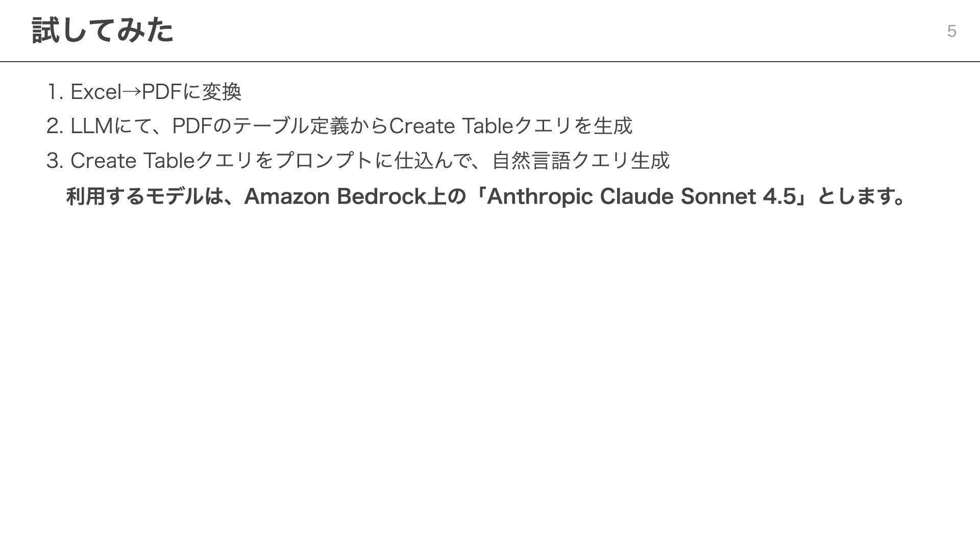Image resolution: width=980 pixels, height=551 pixels.
Task: Click Anthropic Claude Sonnet 4.5 model name
Action: click(642, 196)
